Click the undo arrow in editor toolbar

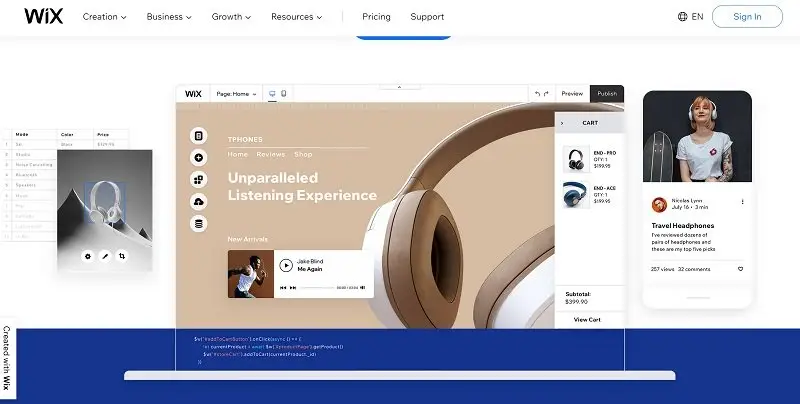click(x=537, y=93)
